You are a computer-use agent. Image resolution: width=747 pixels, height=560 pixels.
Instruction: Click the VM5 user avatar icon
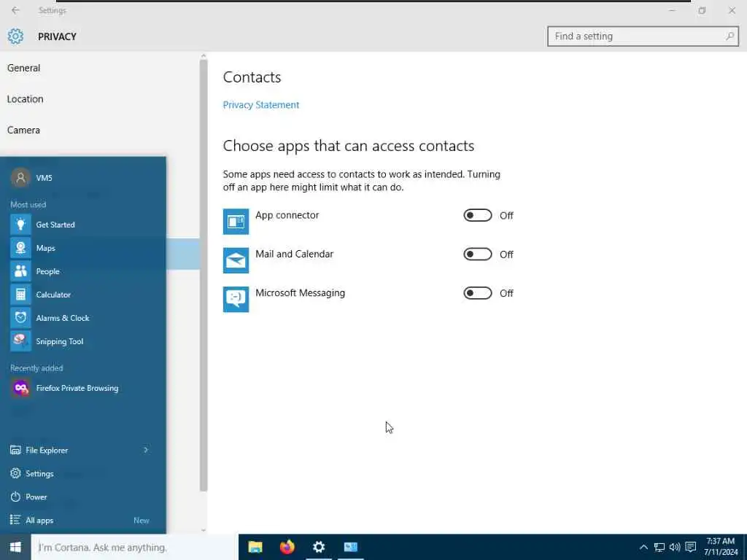[20, 178]
